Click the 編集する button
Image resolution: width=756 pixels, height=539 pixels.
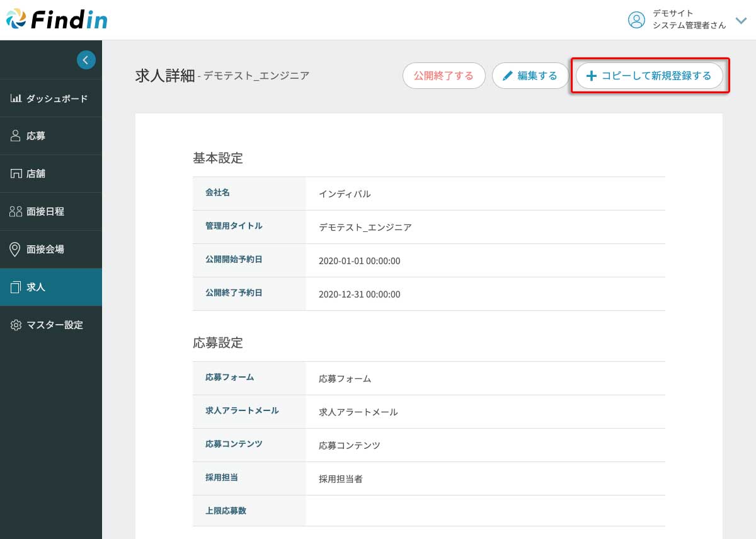click(530, 76)
